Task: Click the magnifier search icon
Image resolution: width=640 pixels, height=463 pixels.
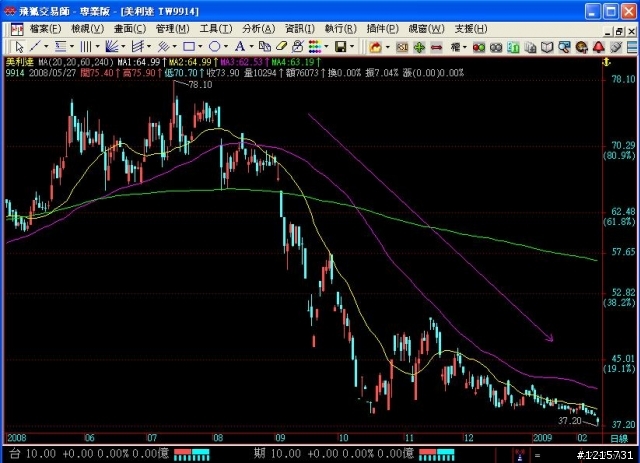Action: pyautogui.click(x=564, y=48)
